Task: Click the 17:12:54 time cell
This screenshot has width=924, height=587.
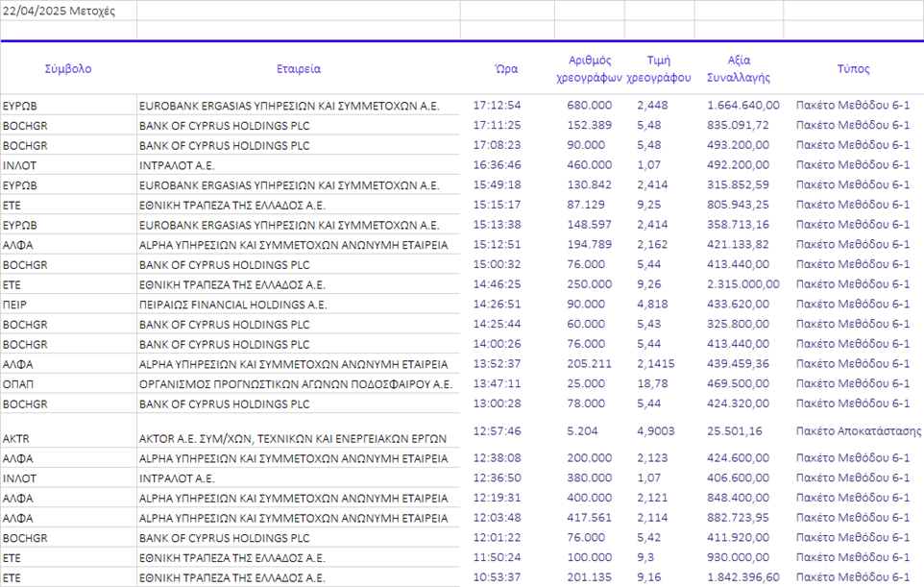Action: tap(498, 105)
